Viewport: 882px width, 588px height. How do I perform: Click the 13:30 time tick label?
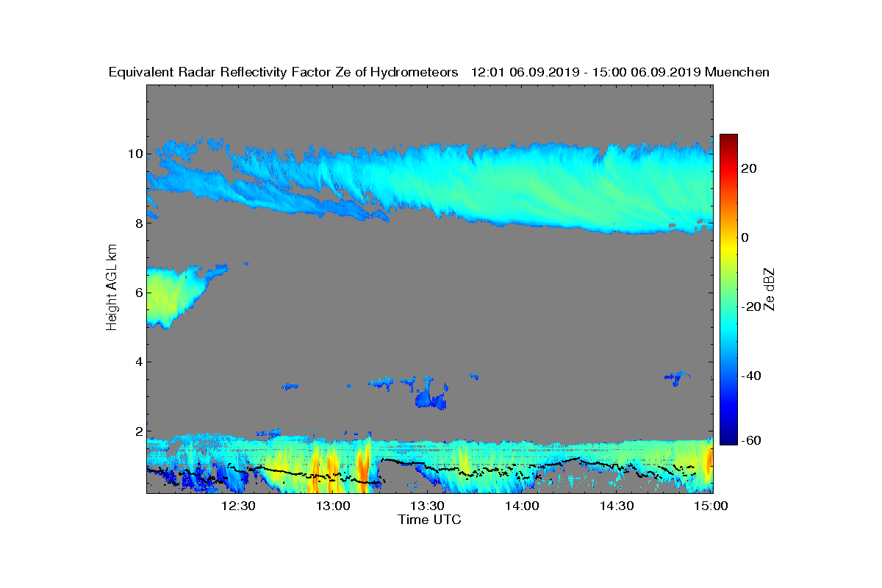pos(427,506)
